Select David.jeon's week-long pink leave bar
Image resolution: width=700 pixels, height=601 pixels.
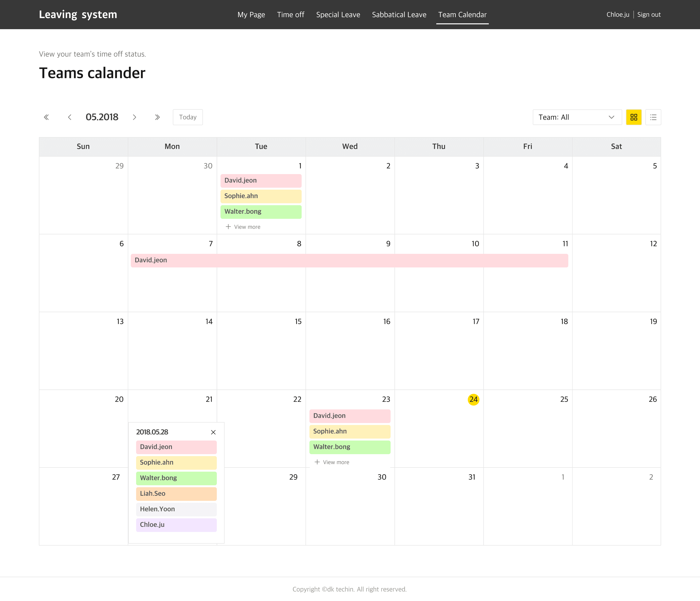349,260
